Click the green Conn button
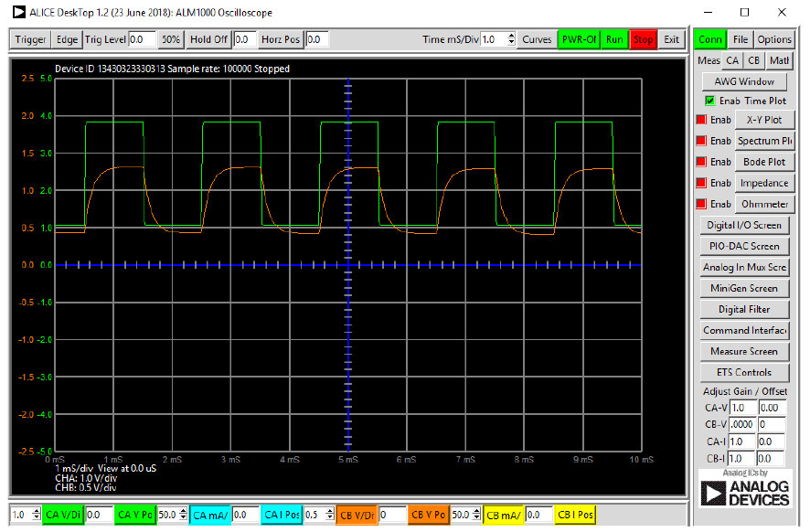Image resolution: width=810 pixels, height=532 pixels. pyautogui.click(x=709, y=40)
